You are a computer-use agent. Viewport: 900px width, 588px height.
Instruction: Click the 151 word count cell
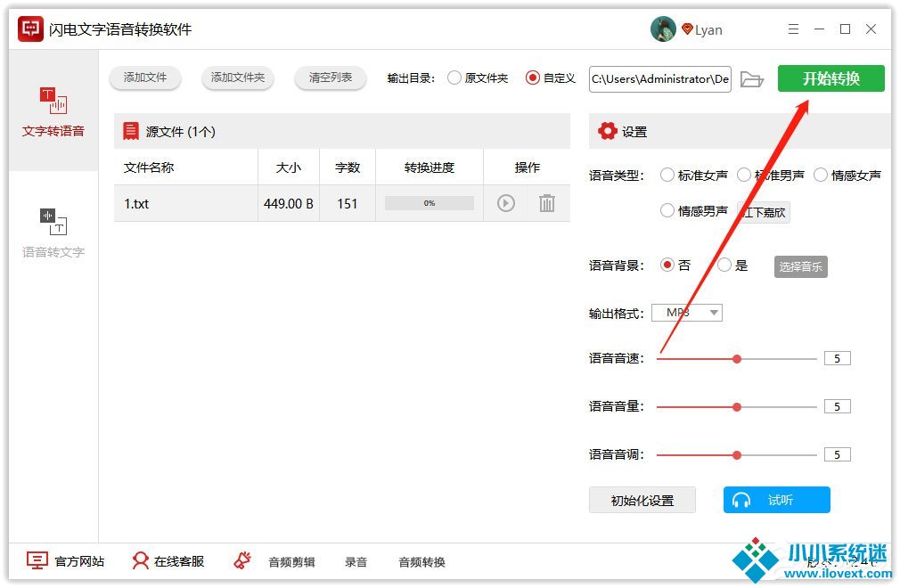(348, 204)
